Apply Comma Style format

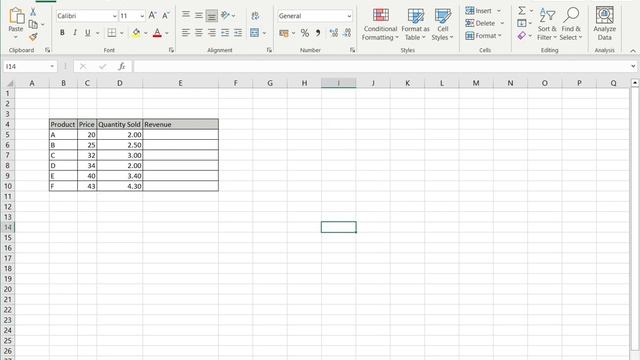click(318, 33)
